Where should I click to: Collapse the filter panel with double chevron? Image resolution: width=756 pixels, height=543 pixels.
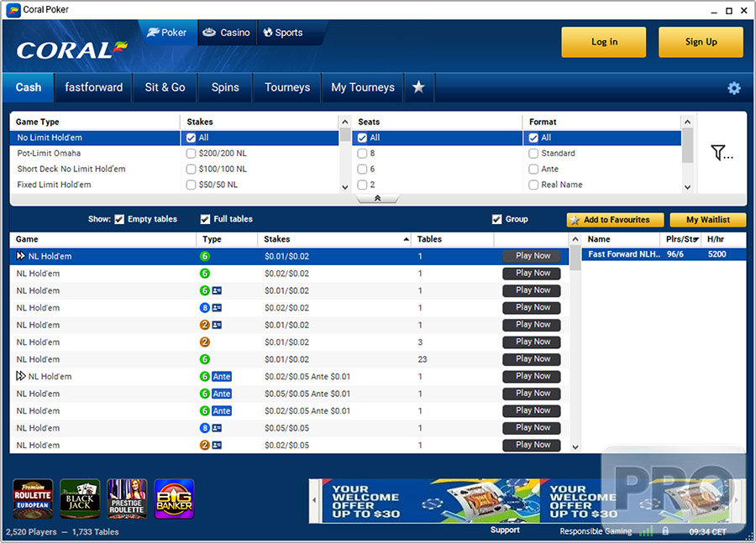[377, 199]
